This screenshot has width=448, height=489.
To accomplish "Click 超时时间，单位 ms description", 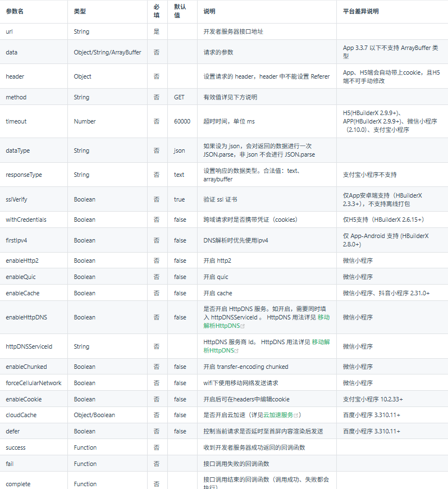I will (229, 121).
